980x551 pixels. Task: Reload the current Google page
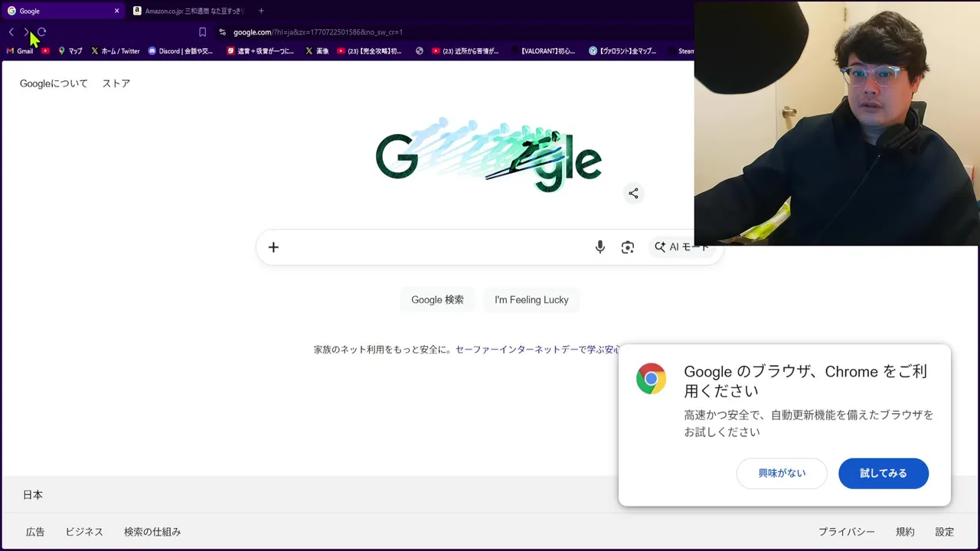pyautogui.click(x=41, y=32)
